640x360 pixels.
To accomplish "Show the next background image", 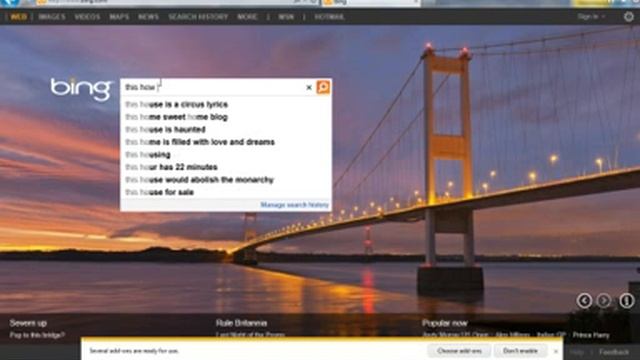I will point(604,301).
